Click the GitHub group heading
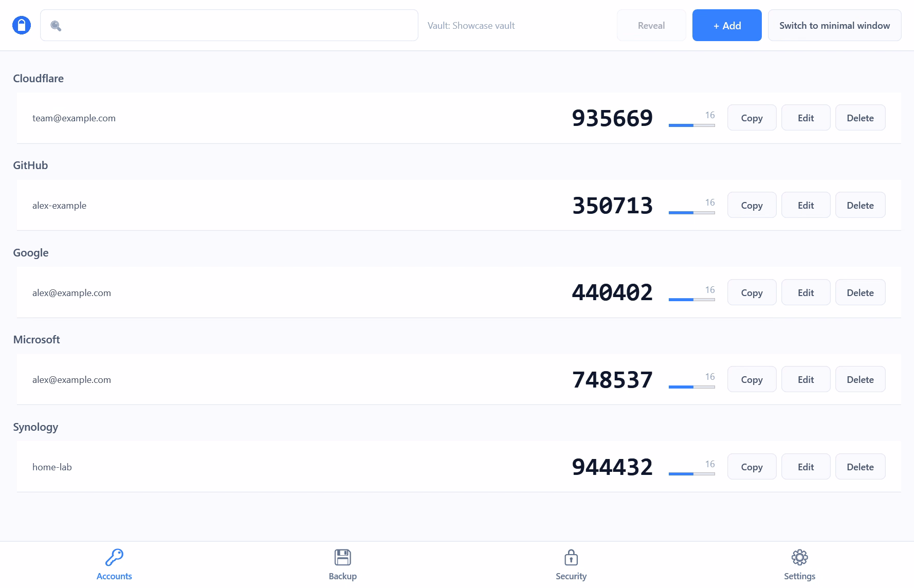 30,166
